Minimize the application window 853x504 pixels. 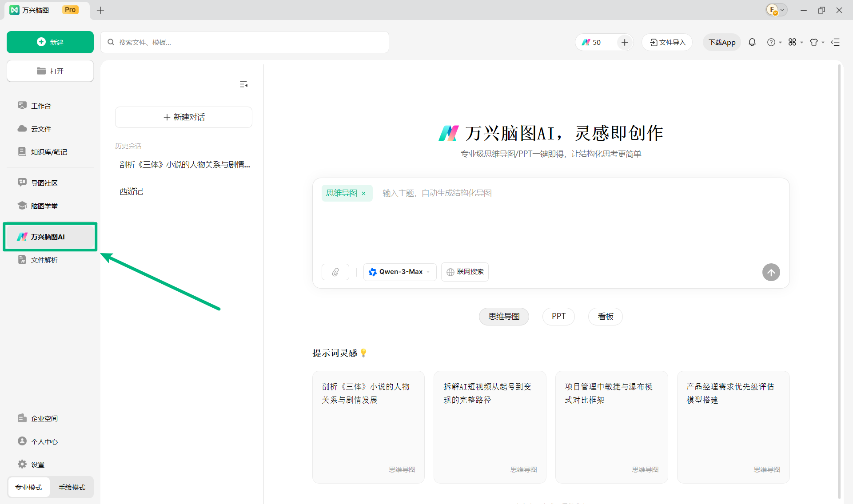(803, 10)
